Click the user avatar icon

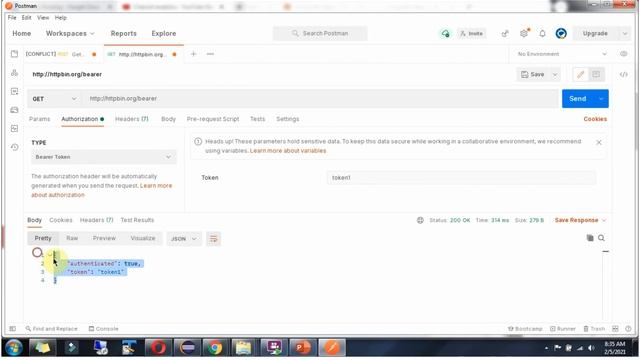point(561,33)
